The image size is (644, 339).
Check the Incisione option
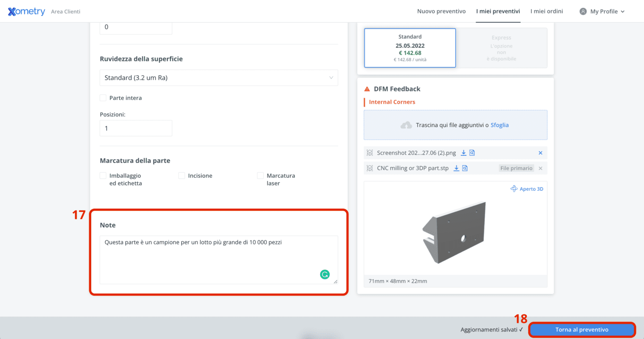pos(182,176)
